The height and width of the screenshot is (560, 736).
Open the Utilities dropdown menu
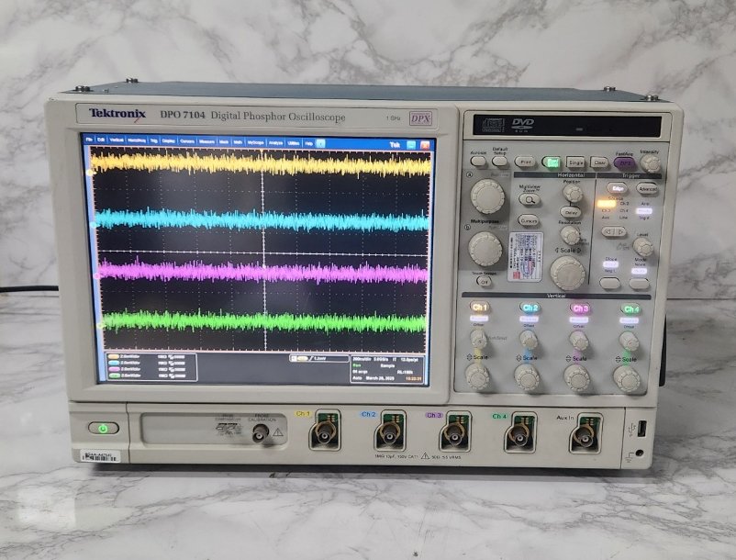tap(295, 143)
